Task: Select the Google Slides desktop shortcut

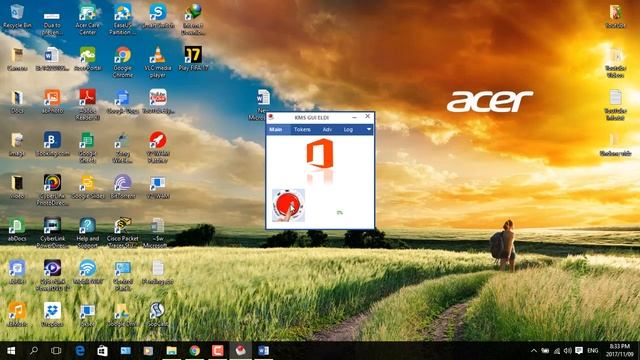Action: point(87,187)
